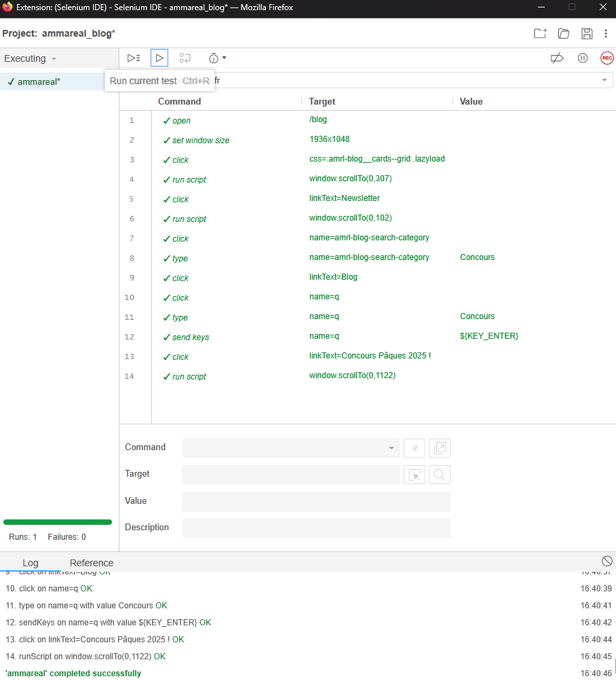
Task: Click the create new project icon
Action: pos(539,34)
